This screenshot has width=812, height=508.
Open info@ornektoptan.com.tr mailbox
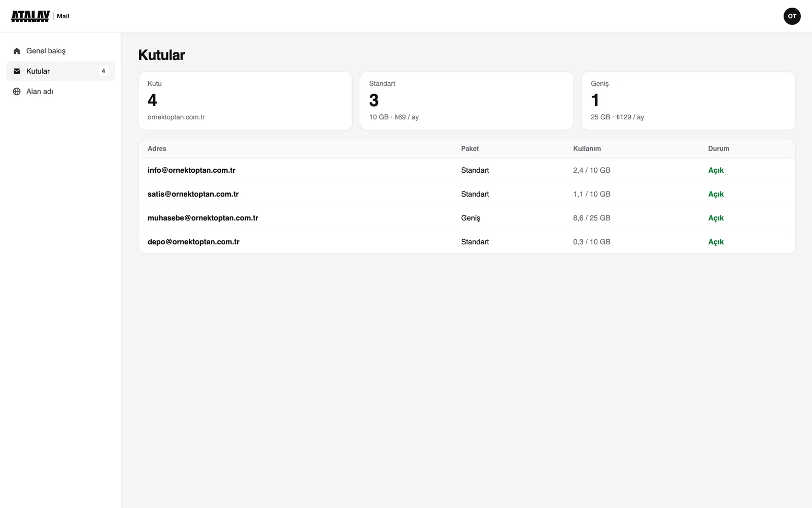tap(466, 170)
